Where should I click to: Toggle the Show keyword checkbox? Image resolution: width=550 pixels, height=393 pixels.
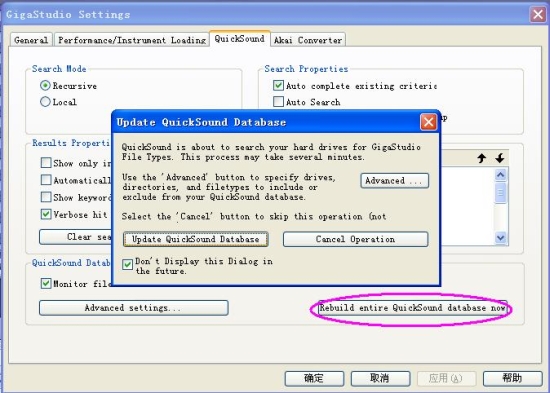tap(46, 197)
